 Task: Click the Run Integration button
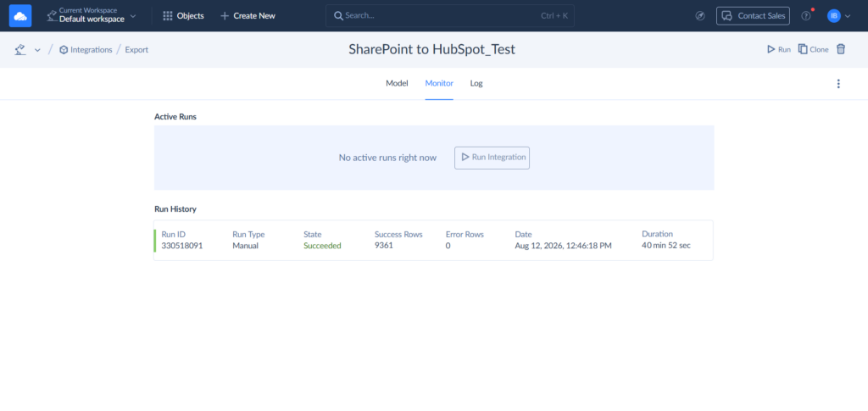492,158
